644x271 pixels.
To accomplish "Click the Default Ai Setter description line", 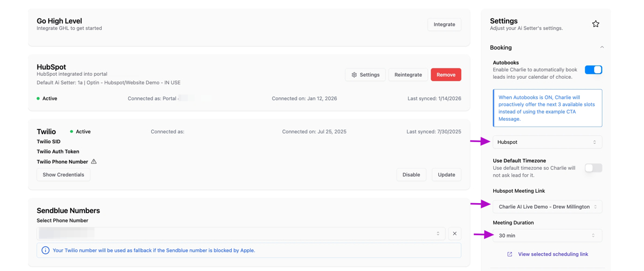I will 109,83.
